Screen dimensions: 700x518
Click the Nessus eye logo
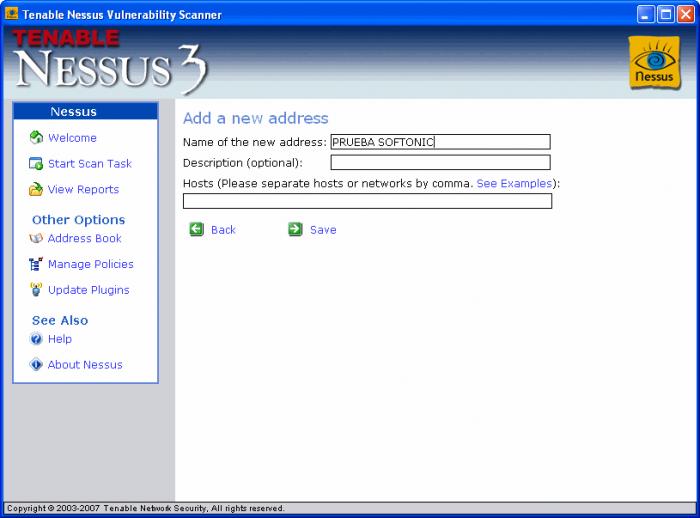pyautogui.click(x=654, y=63)
